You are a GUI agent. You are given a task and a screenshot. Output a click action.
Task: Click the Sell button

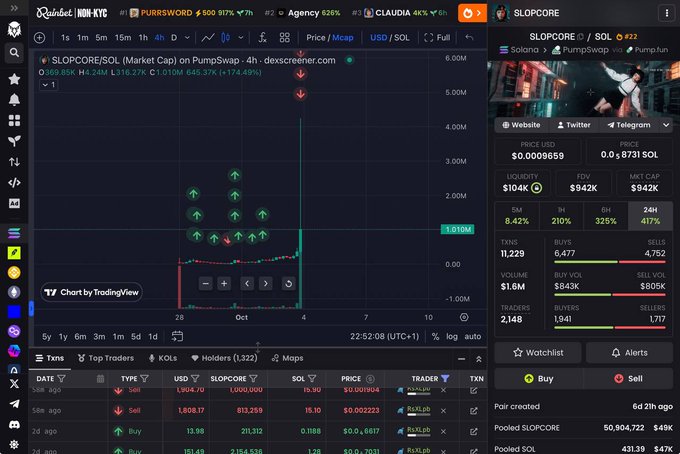(628, 379)
